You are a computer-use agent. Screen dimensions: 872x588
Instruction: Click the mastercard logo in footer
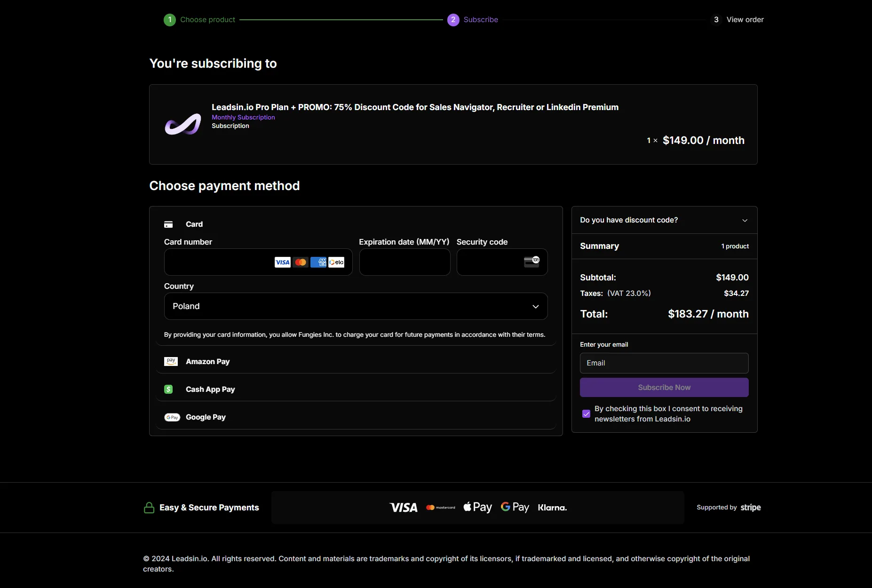[x=441, y=508]
